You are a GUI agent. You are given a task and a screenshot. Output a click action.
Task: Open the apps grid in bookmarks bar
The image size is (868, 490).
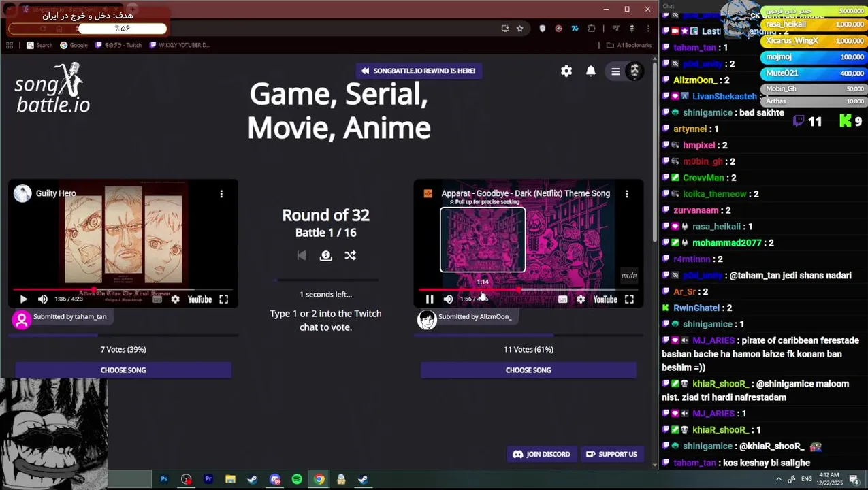pyautogui.click(x=10, y=45)
